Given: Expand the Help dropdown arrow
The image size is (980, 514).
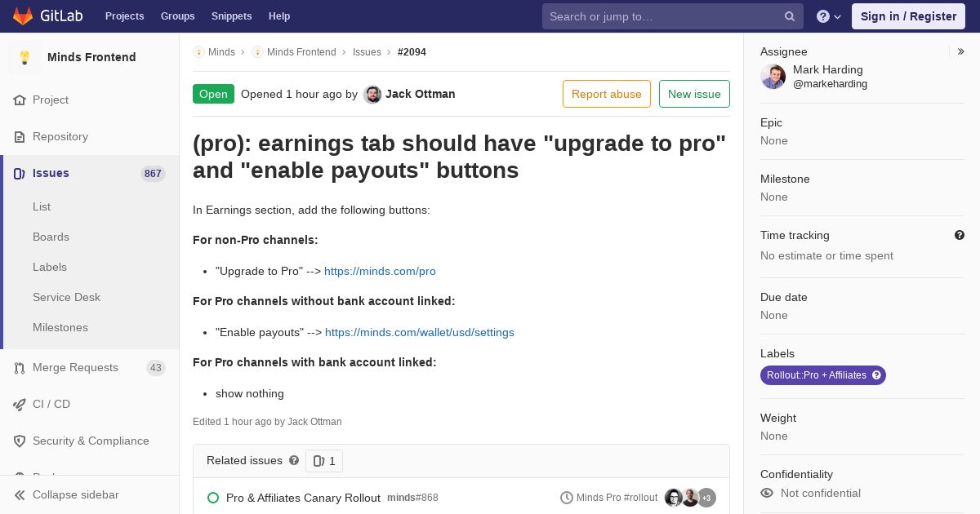Looking at the screenshot, I should tap(838, 17).
